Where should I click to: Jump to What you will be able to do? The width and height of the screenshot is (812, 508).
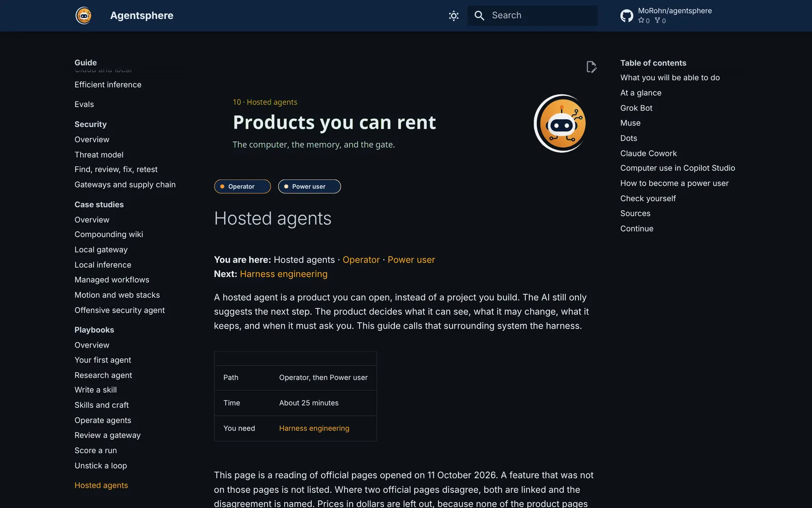tap(670, 78)
